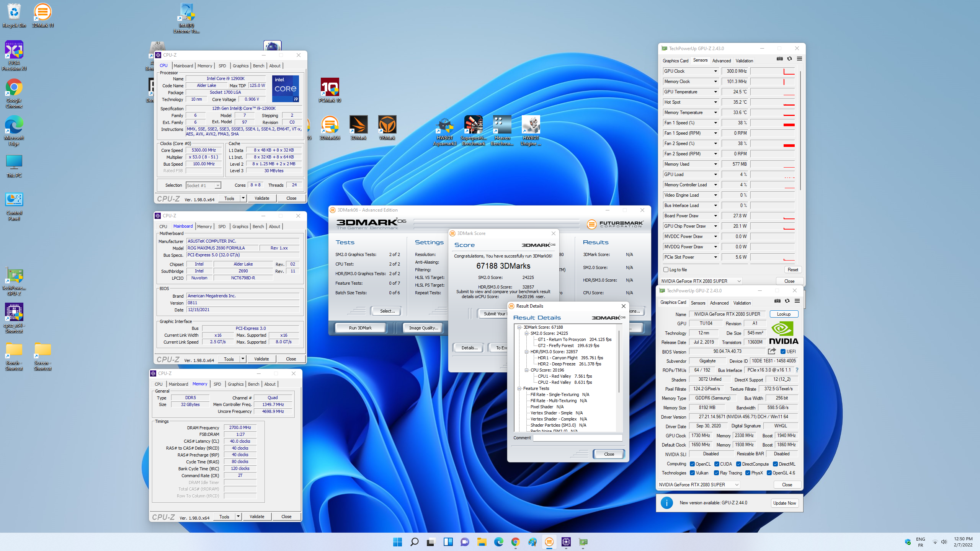Toggle the Log to file checkbox
The height and width of the screenshot is (551, 980).
pyautogui.click(x=666, y=270)
